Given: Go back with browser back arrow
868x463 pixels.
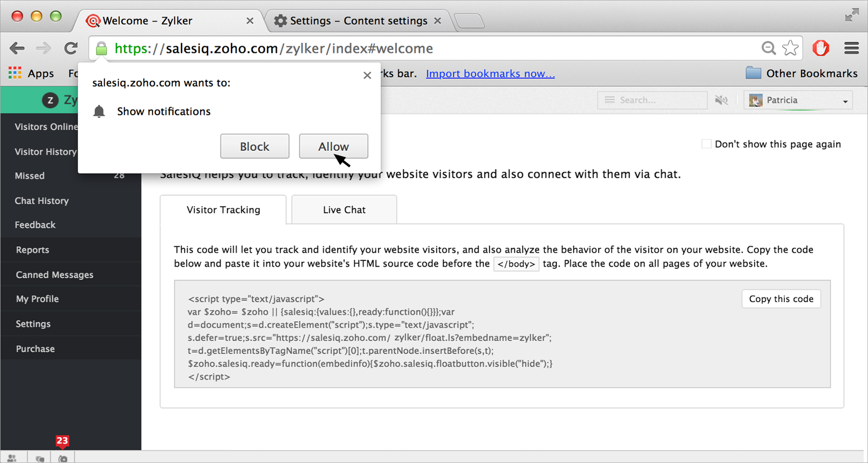Looking at the screenshot, I should point(17,48).
